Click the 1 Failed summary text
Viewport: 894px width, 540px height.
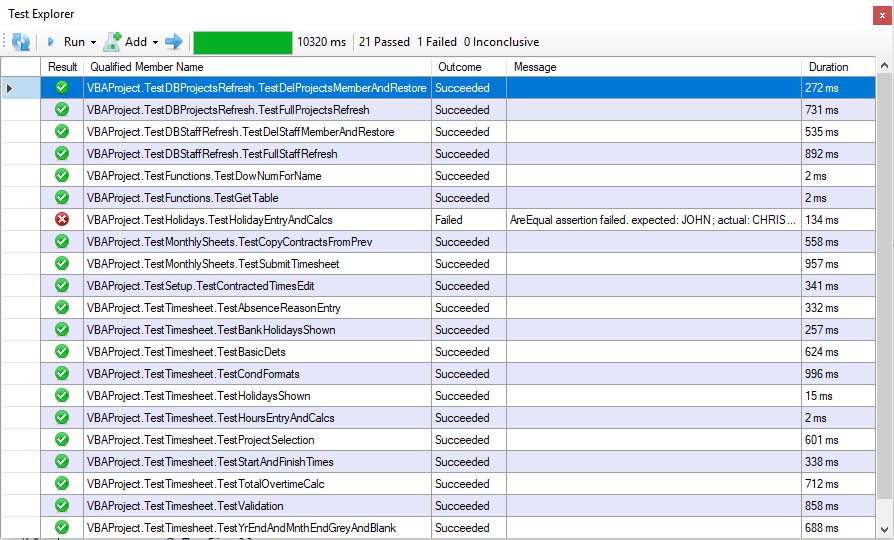click(x=437, y=42)
